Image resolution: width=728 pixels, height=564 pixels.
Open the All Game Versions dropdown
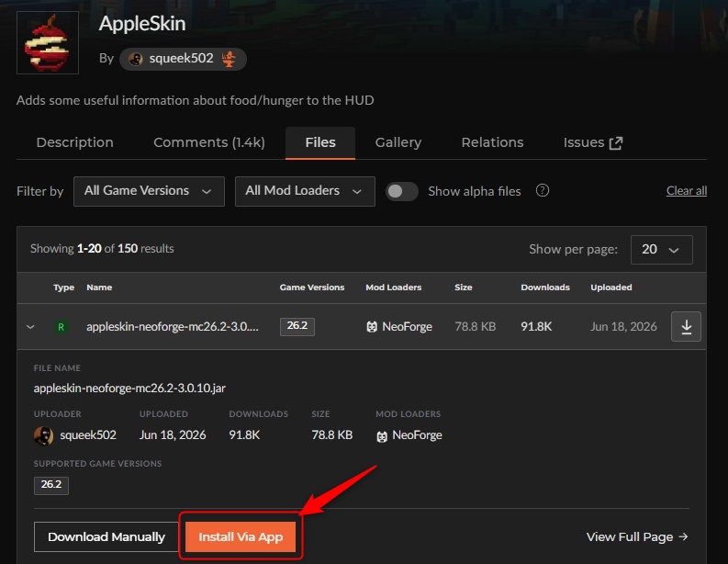149,191
